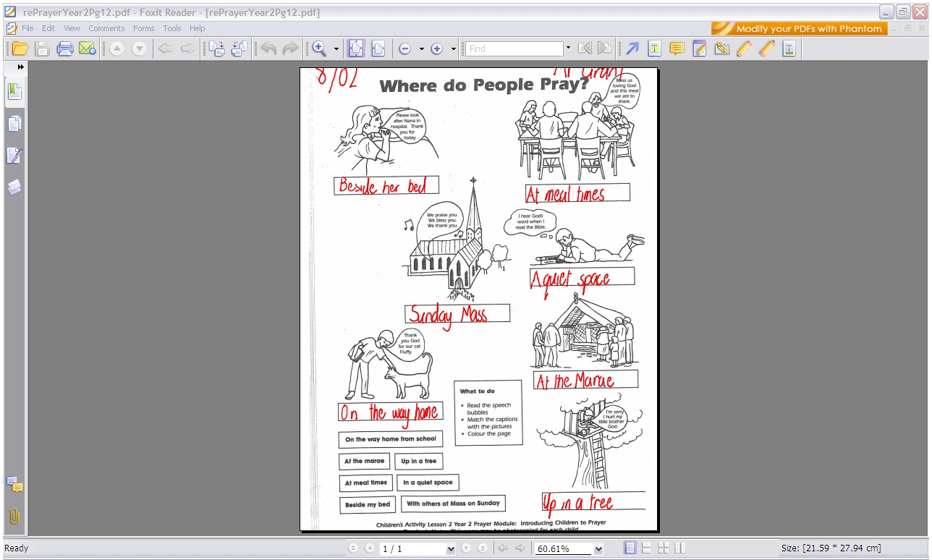Select the first Pencil drawing tool
Image resolution: width=932 pixels, height=560 pixels.
744,48
